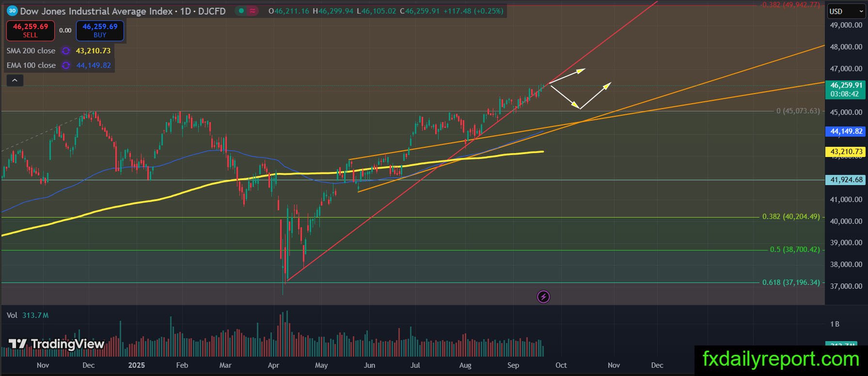Click the 45,000.00 price axis tick
The image size is (868, 376).
click(846, 112)
